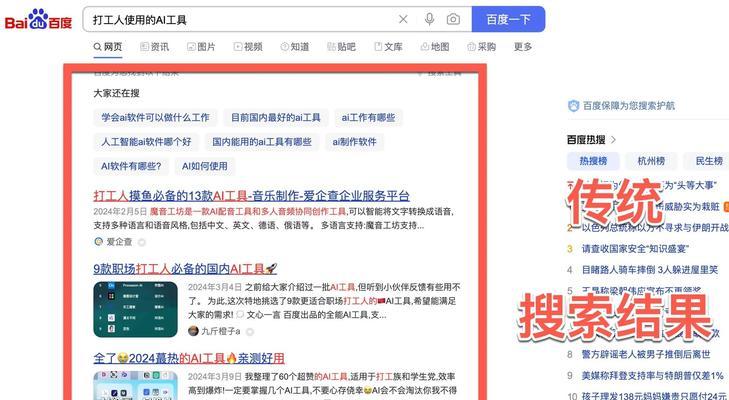Switch to the 图片 tab

tap(201, 46)
